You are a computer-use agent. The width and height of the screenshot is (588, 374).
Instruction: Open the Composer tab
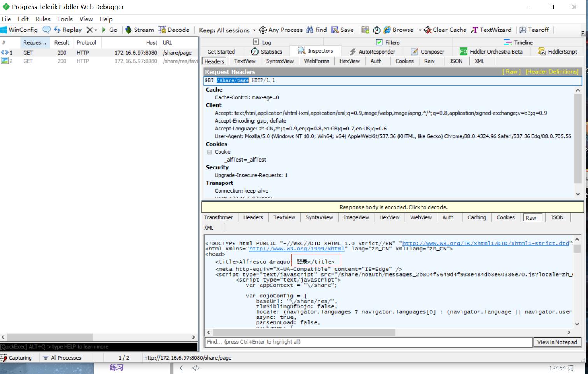(427, 52)
